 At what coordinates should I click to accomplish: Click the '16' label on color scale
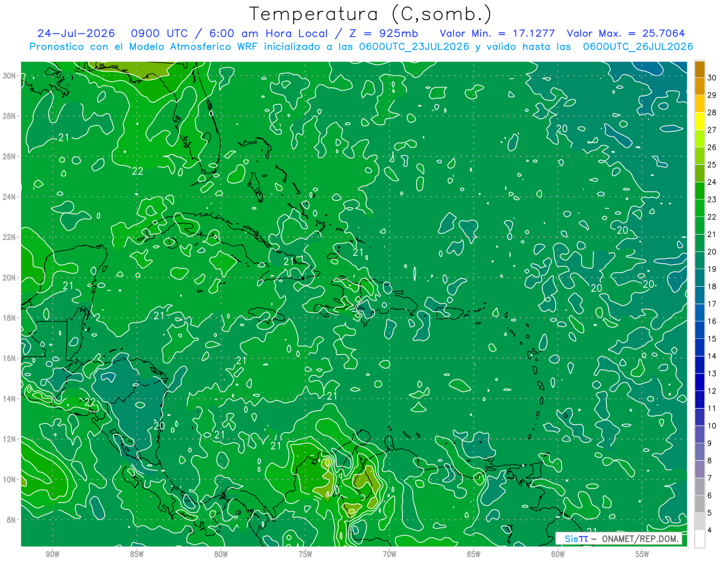(x=712, y=321)
